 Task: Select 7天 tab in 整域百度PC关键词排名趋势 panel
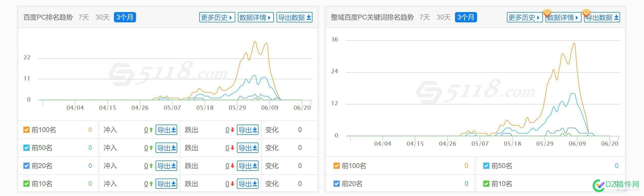pyautogui.click(x=425, y=17)
